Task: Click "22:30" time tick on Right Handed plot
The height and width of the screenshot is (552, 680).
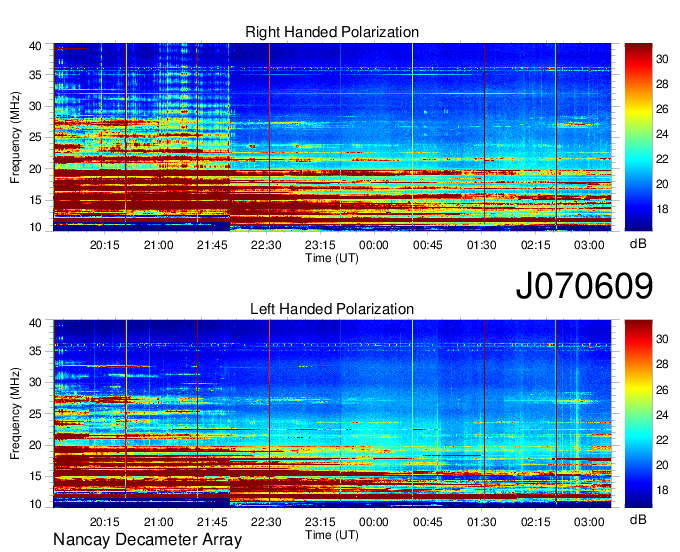Action: pyautogui.click(x=266, y=245)
